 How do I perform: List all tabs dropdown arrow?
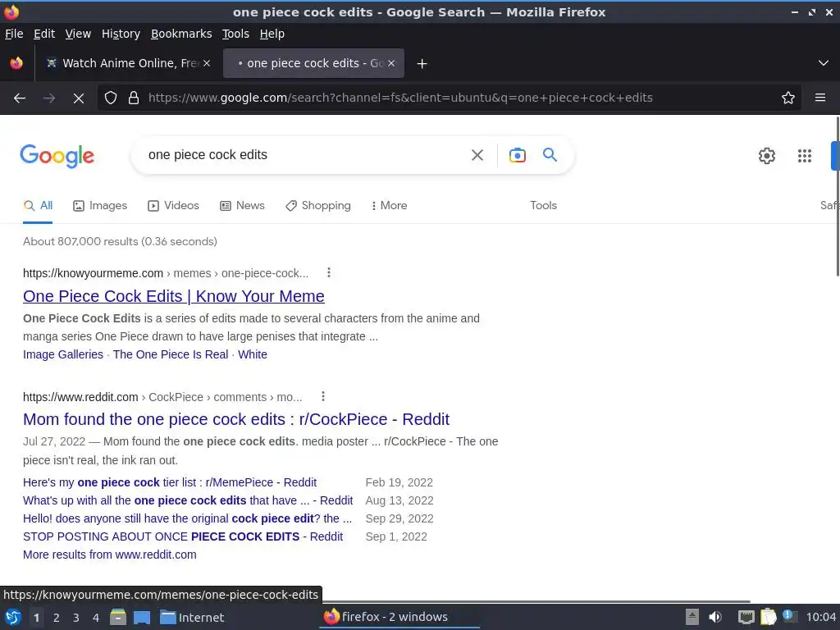tap(824, 63)
